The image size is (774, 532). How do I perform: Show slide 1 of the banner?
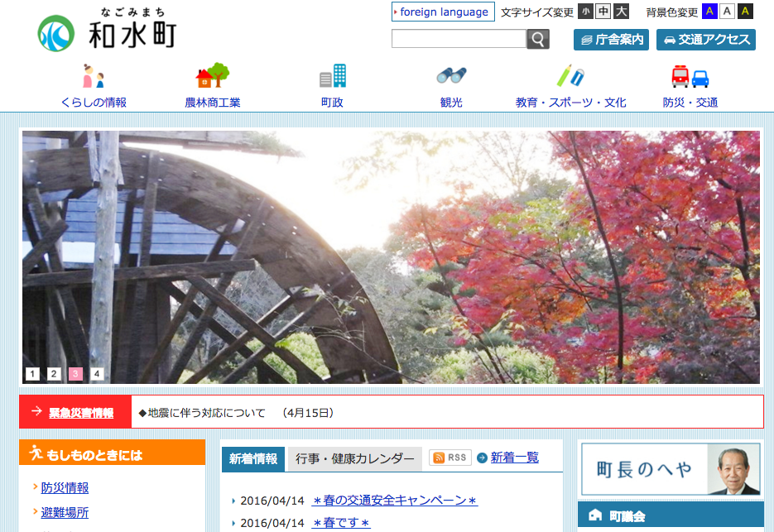click(32, 374)
